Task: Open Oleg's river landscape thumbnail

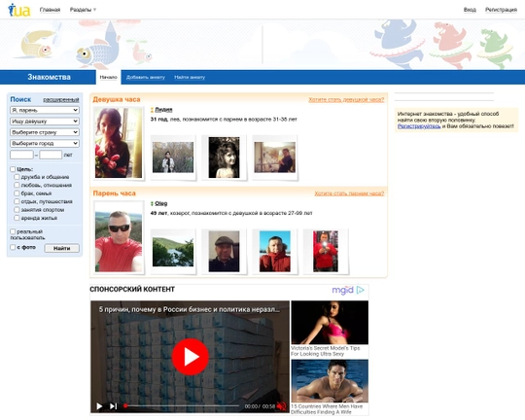Action: [x=173, y=252]
